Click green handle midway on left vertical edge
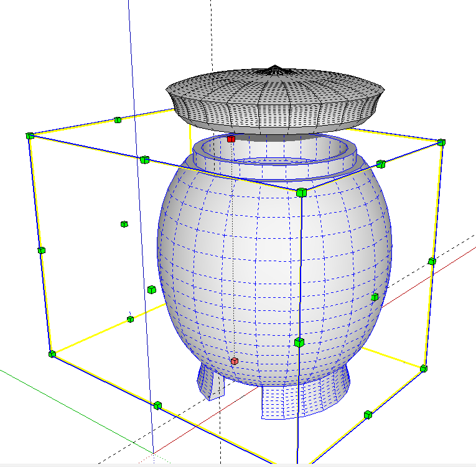This screenshot has width=476, height=467. [x=41, y=250]
